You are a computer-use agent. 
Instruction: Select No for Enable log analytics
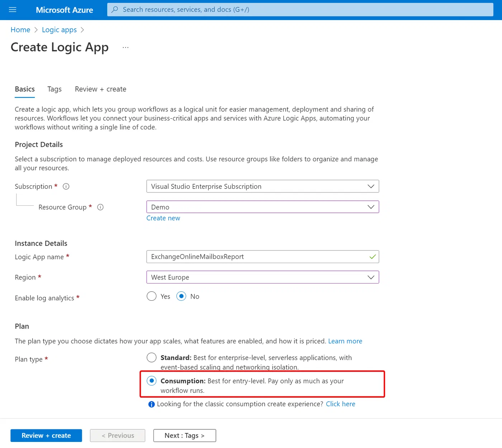(x=181, y=296)
